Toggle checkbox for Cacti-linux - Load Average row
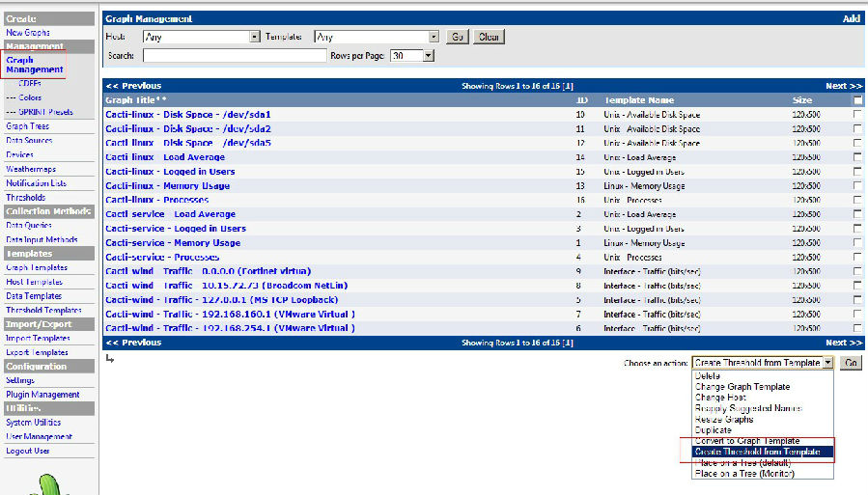The height and width of the screenshot is (495, 868). pos(857,157)
